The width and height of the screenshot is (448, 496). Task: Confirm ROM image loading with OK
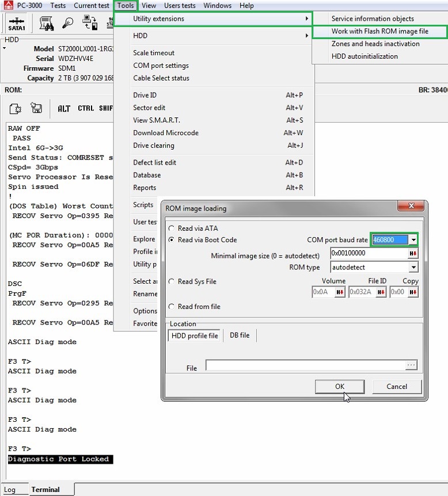(x=340, y=387)
